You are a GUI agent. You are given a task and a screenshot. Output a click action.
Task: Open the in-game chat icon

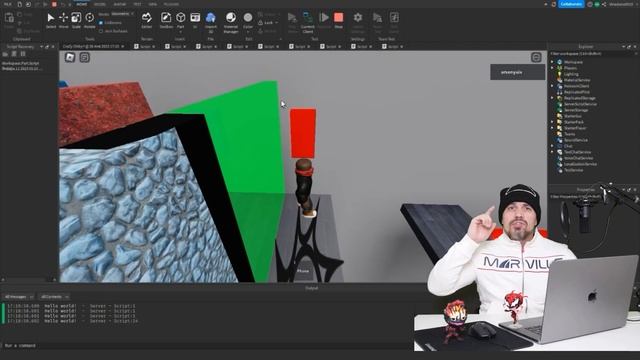(84, 57)
